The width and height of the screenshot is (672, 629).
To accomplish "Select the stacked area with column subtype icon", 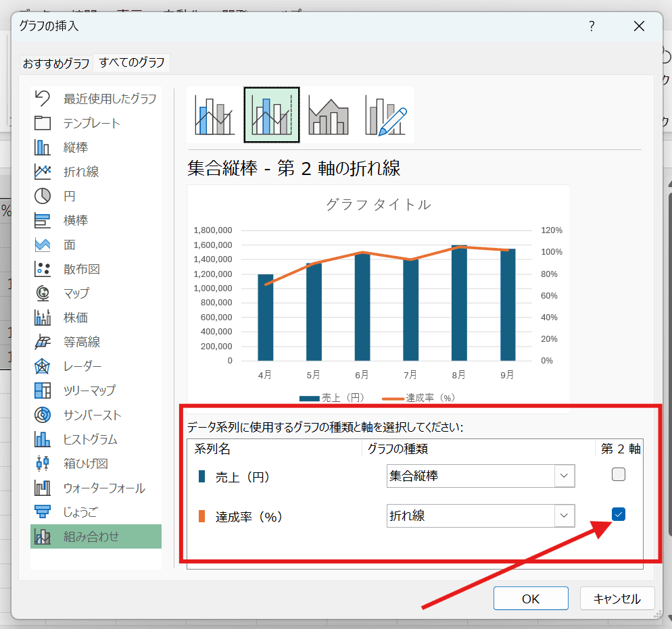I will tap(329, 115).
